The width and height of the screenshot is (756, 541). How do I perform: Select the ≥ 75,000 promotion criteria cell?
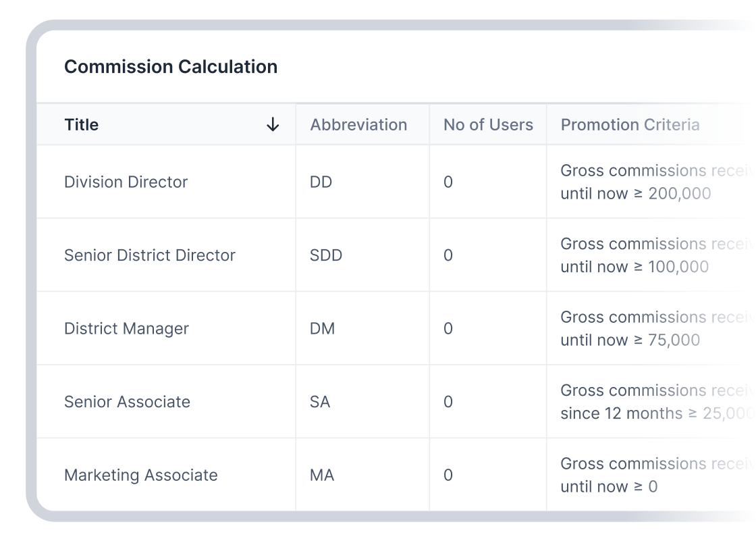point(630,329)
